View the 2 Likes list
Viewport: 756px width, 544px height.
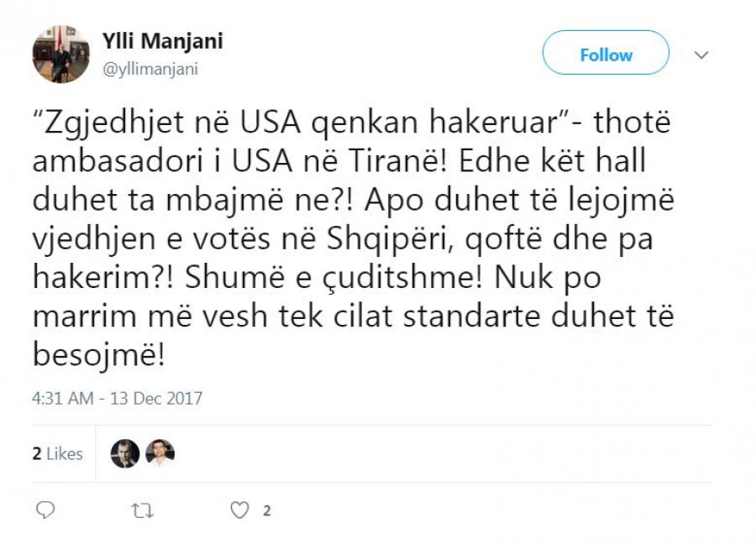pyautogui.click(x=58, y=453)
